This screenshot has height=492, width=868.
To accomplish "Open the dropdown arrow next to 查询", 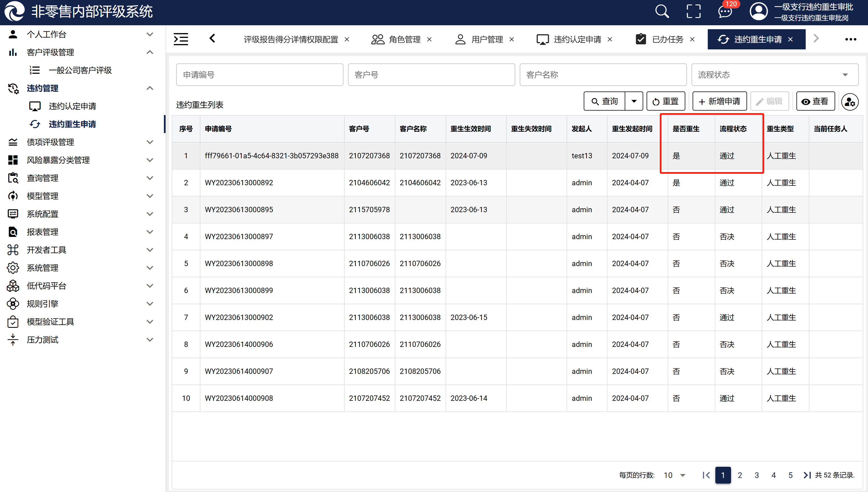I will (634, 101).
